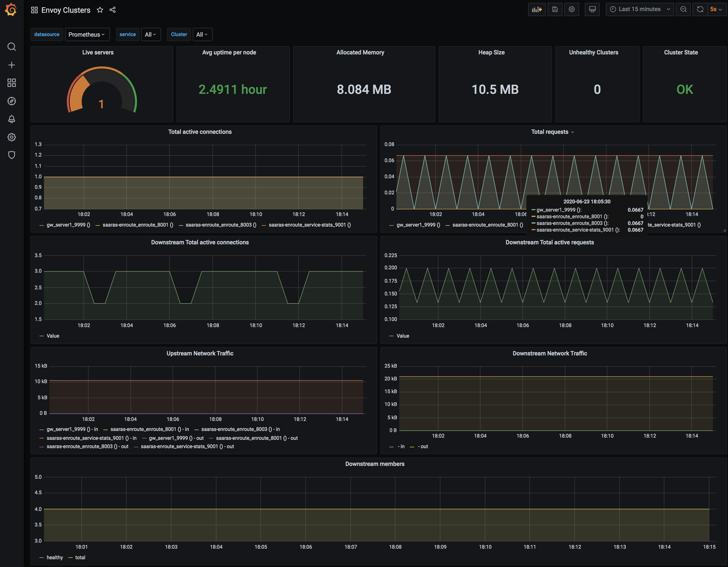Expand the 5s refresh interval dropdown

[x=716, y=9]
